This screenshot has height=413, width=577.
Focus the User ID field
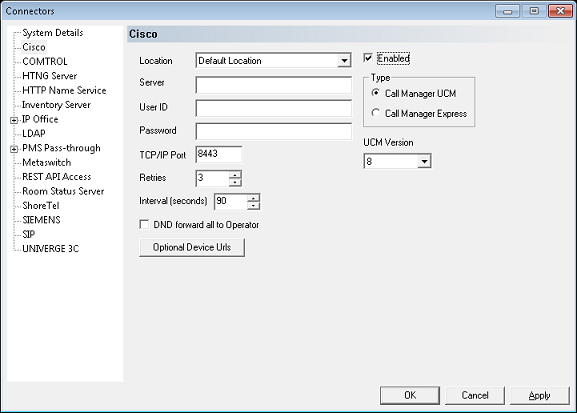[x=273, y=108]
